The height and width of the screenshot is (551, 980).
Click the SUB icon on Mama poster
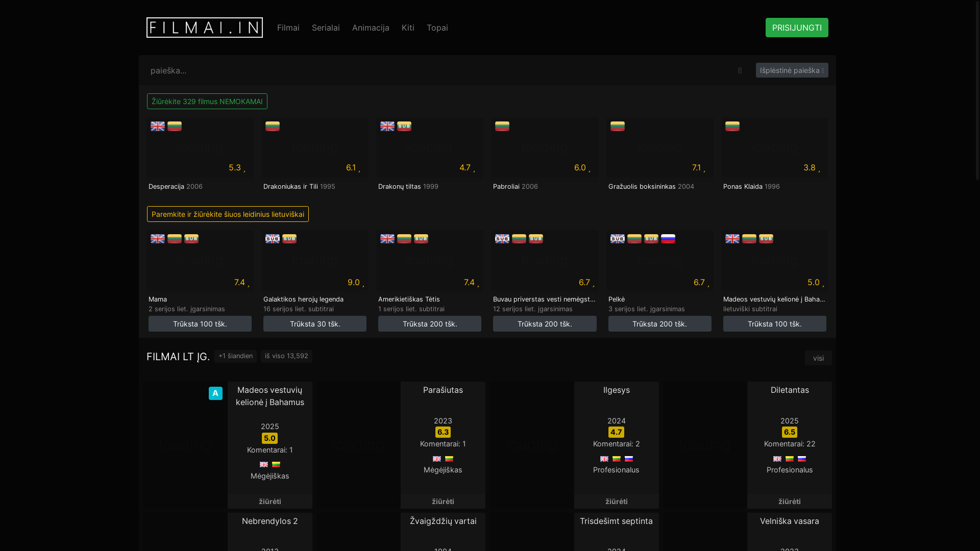point(191,239)
